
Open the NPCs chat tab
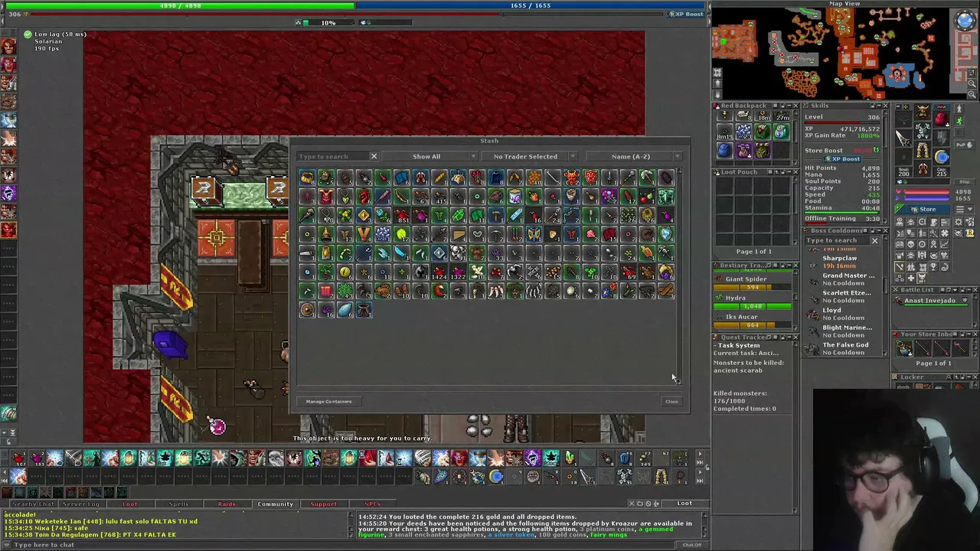pyautogui.click(x=373, y=504)
